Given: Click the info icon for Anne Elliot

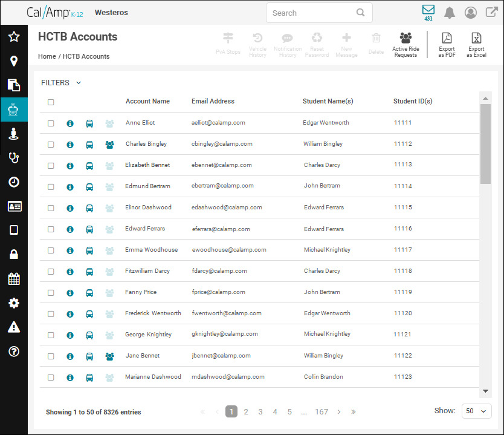Looking at the screenshot, I should pyautogui.click(x=70, y=123).
